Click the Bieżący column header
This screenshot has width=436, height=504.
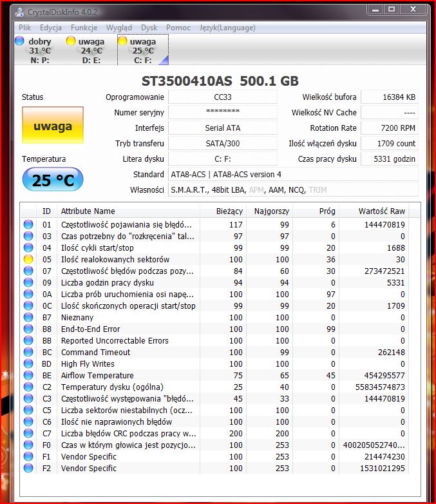pyautogui.click(x=223, y=211)
